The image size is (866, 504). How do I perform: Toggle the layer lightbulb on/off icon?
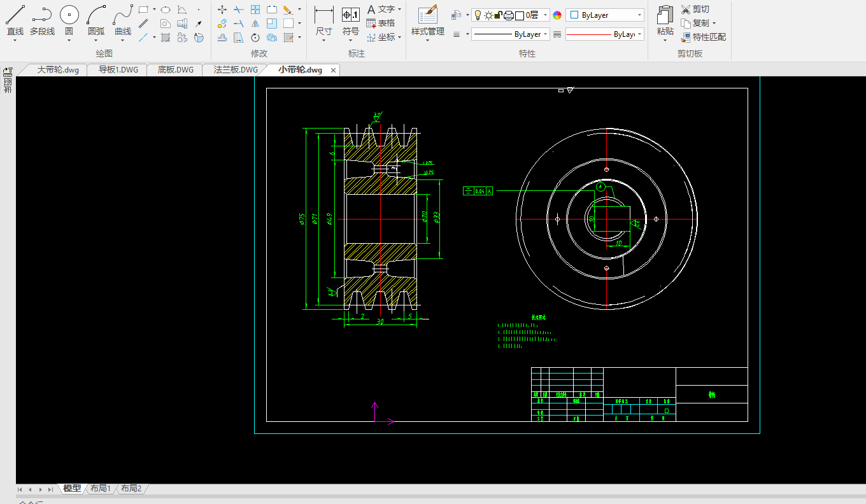(x=478, y=15)
